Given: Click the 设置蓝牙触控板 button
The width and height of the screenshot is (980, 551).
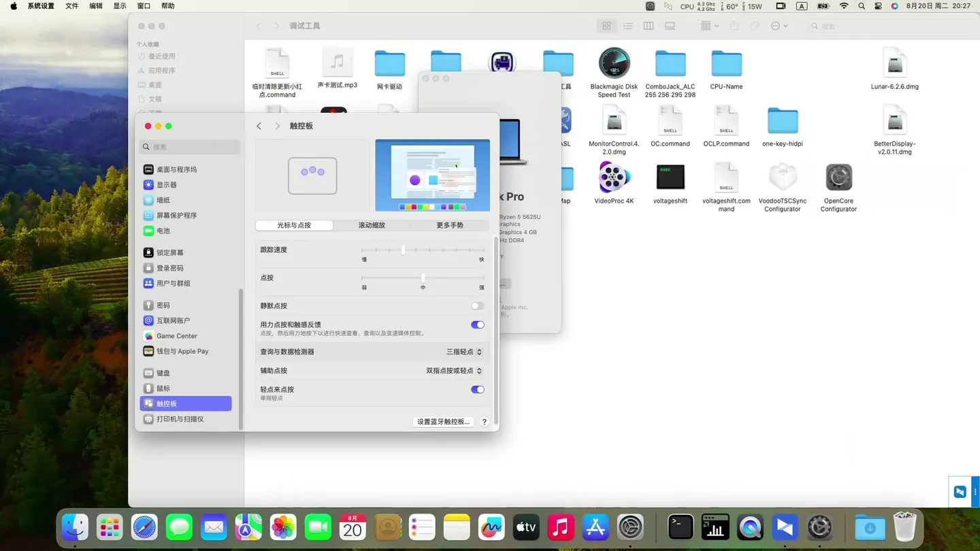Looking at the screenshot, I should [x=443, y=422].
